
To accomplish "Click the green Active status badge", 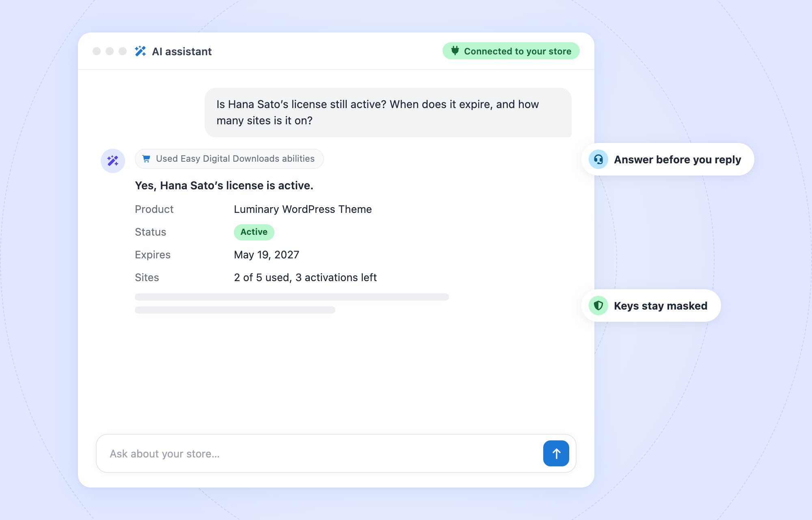I will tap(254, 232).
